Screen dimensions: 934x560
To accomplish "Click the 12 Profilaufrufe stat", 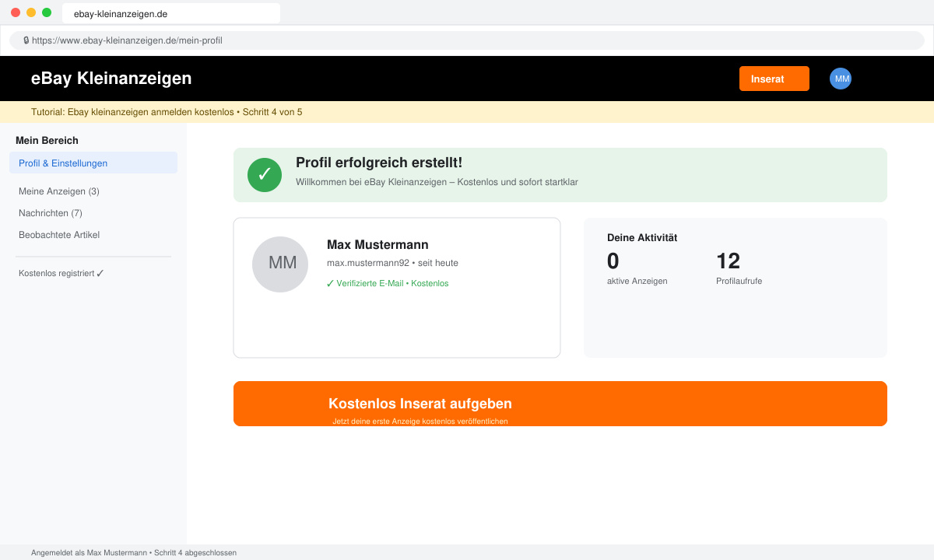I will (x=739, y=268).
